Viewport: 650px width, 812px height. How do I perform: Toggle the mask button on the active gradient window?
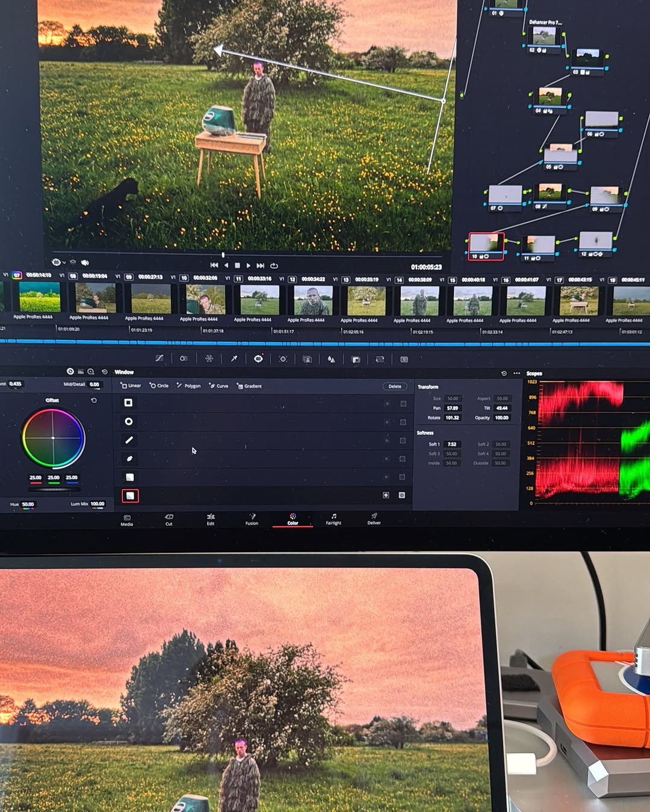[402, 495]
